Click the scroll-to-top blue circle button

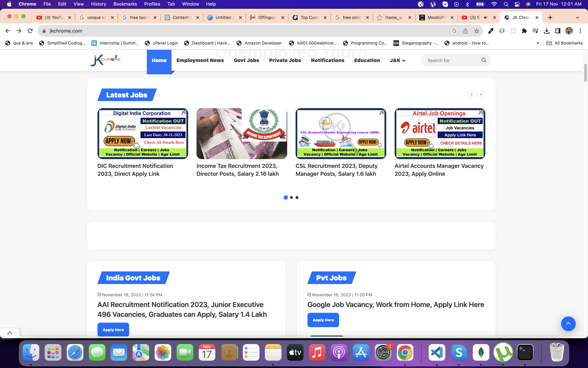point(568,324)
